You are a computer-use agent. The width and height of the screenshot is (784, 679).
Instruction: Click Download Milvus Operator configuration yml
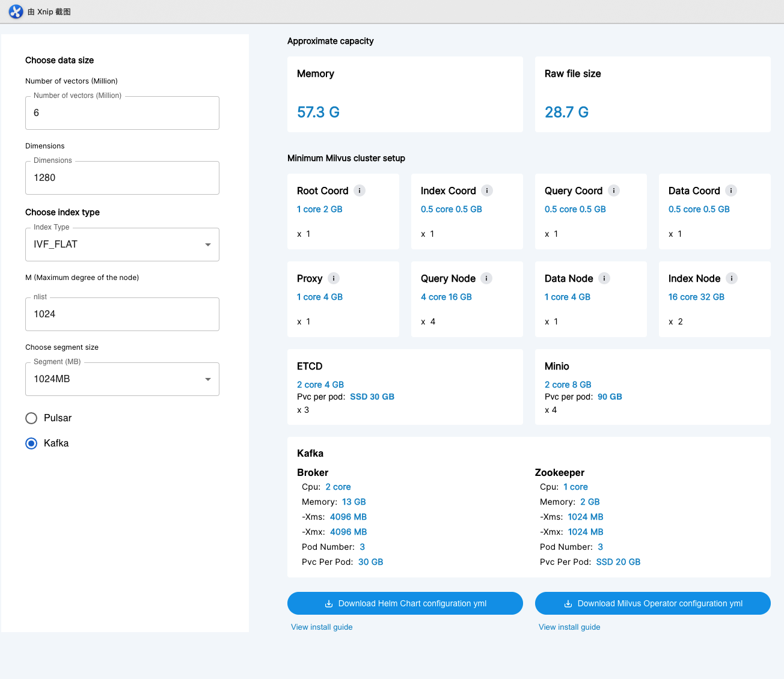point(652,603)
